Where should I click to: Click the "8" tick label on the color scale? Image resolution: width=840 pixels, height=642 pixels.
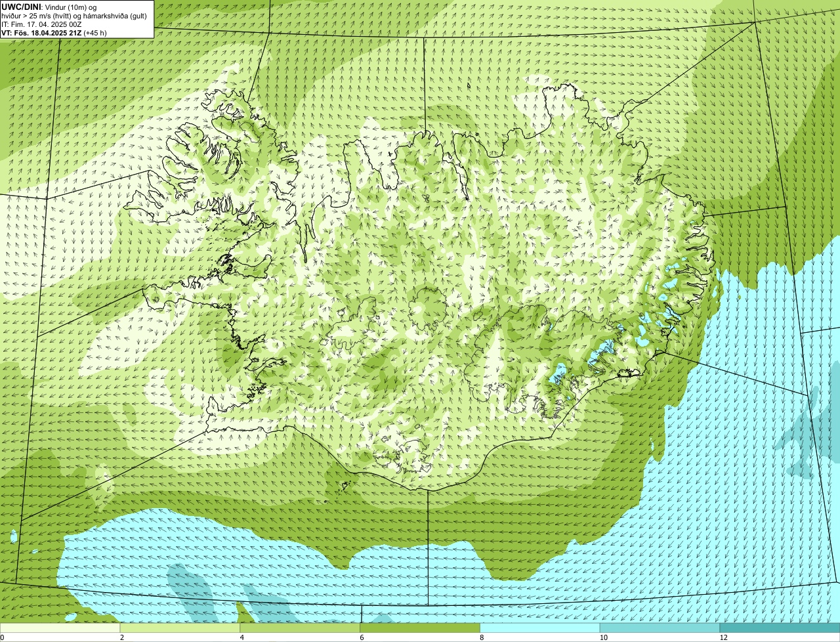pos(482,637)
